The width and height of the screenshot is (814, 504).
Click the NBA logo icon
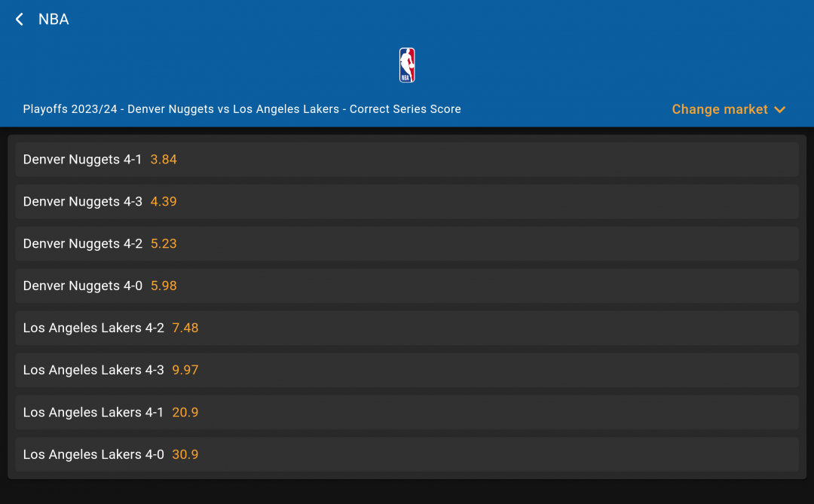tap(407, 65)
